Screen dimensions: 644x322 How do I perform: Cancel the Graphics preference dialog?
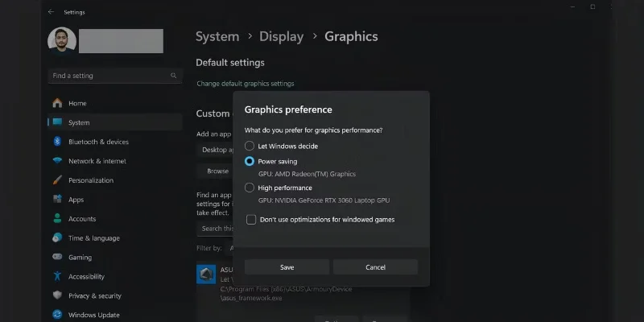click(375, 267)
